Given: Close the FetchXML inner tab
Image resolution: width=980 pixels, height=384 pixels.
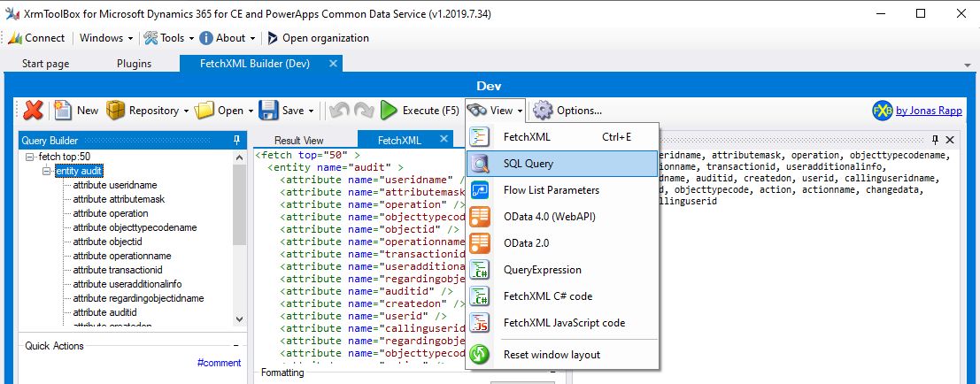Looking at the screenshot, I should tap(444, 139).
